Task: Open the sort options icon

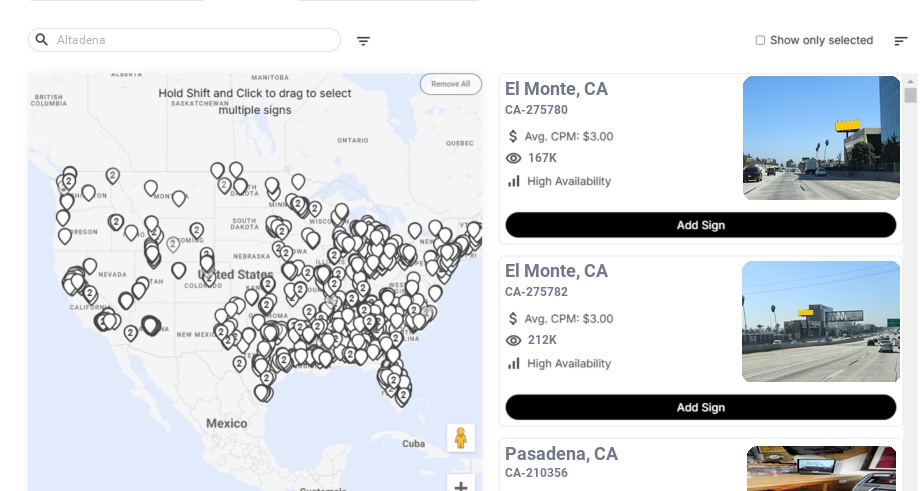Action: (x=900, y=41)
